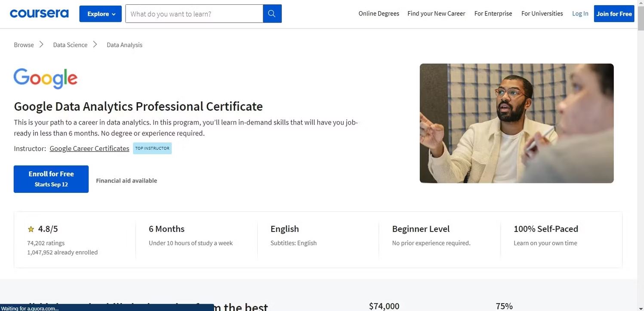Click the breadcrumb chevron after Data Science
644x311 pixels.
(95, 44)
